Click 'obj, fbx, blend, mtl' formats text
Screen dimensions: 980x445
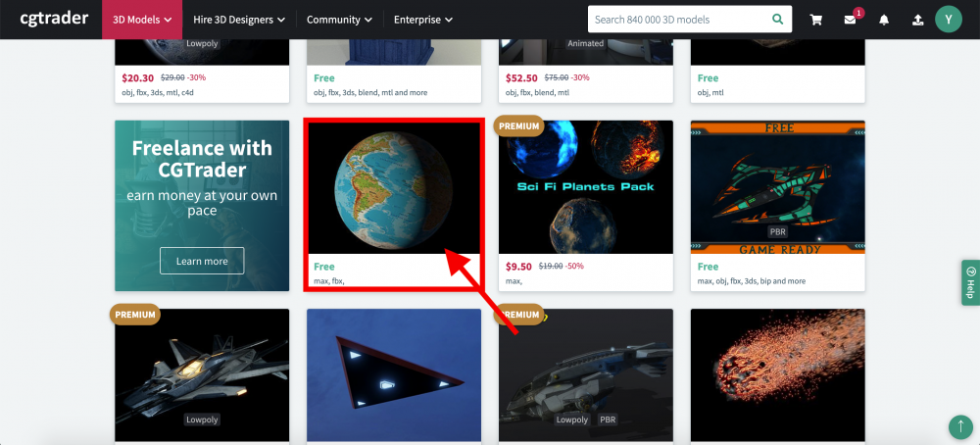coord(537,92)
